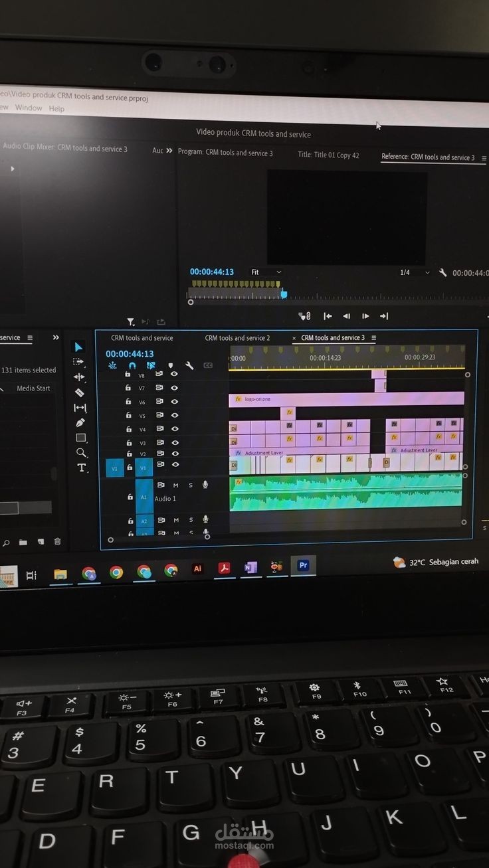This screenshot has width=489, height=868.
Task: Open CRM tools and service 3 sequence menu
Action: pos(373,338)
